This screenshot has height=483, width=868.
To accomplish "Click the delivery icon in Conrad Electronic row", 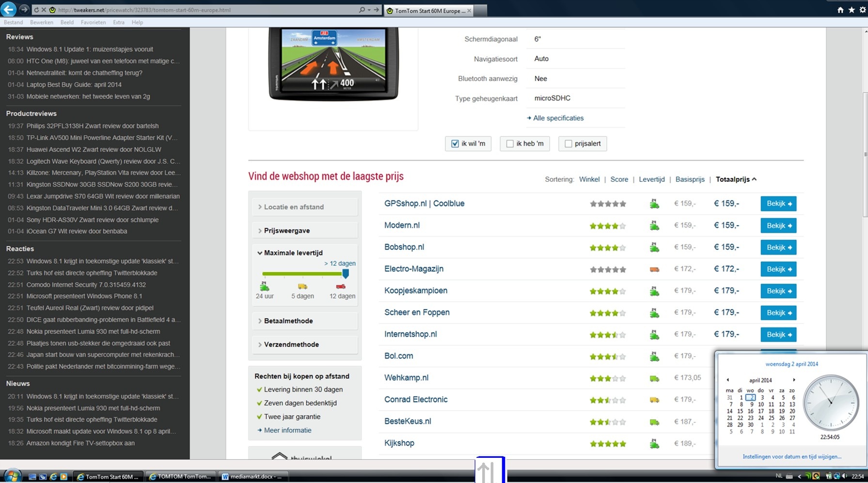I will tap(654, 400).
